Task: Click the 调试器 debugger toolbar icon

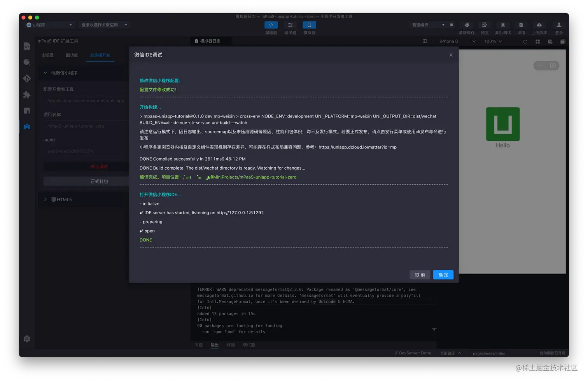Action: tap(290, 25)
